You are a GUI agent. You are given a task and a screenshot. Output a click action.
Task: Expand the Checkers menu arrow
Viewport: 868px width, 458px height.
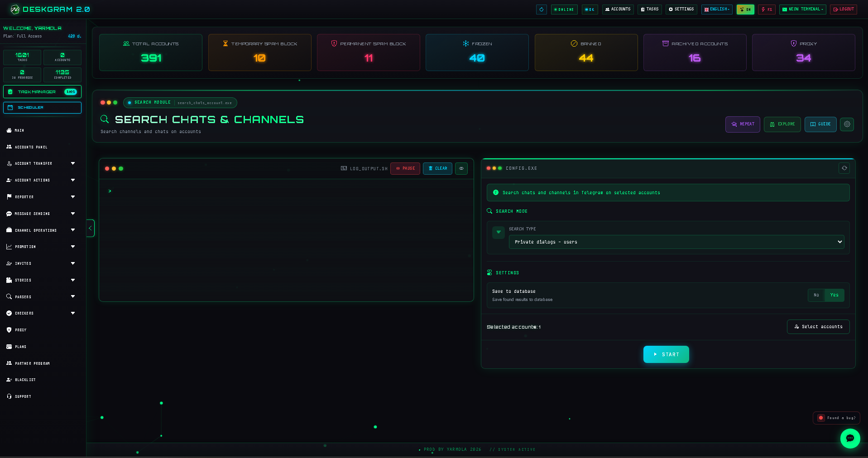click(x=73, y=313)
